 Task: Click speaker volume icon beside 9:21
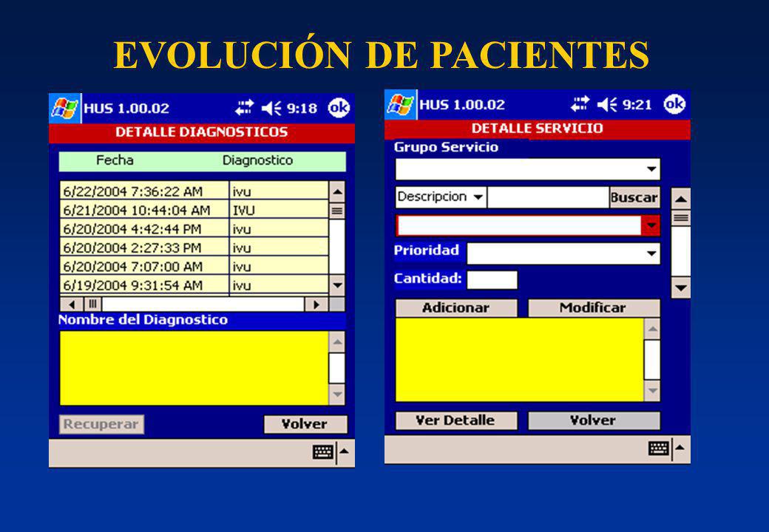pyautogui.click(x=607, y=104)
